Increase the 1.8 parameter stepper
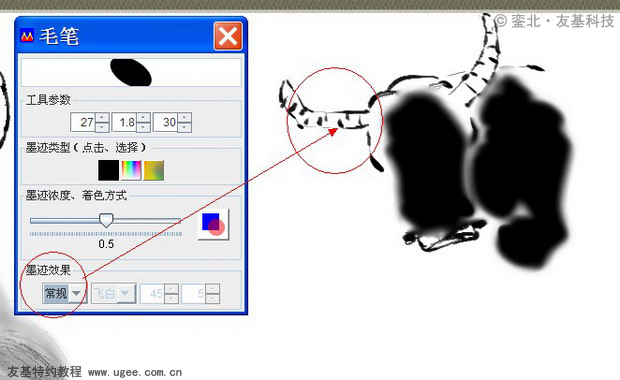 144,117
